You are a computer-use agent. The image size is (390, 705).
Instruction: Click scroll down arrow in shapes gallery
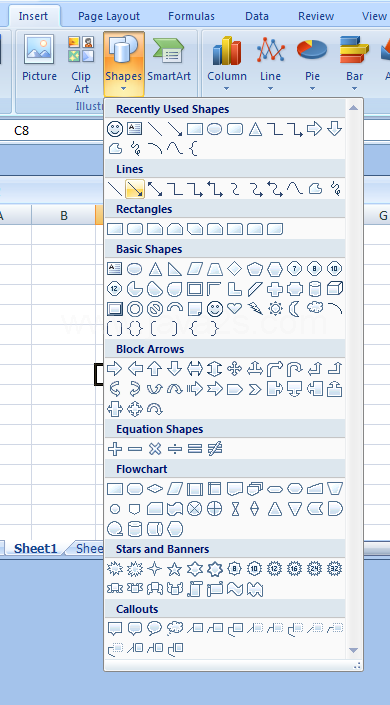[354, 650]
